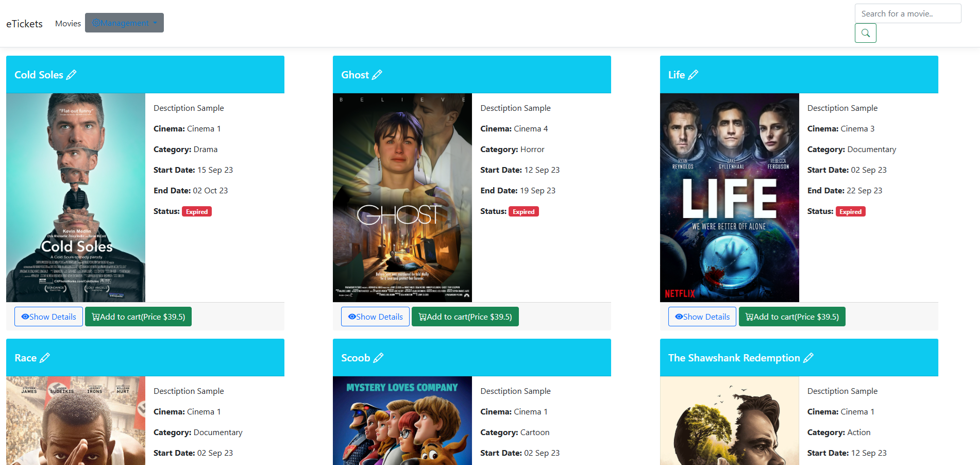Click Category Drama on Cold Soles card
Screen dimensions: 980x465
point(185,150)
